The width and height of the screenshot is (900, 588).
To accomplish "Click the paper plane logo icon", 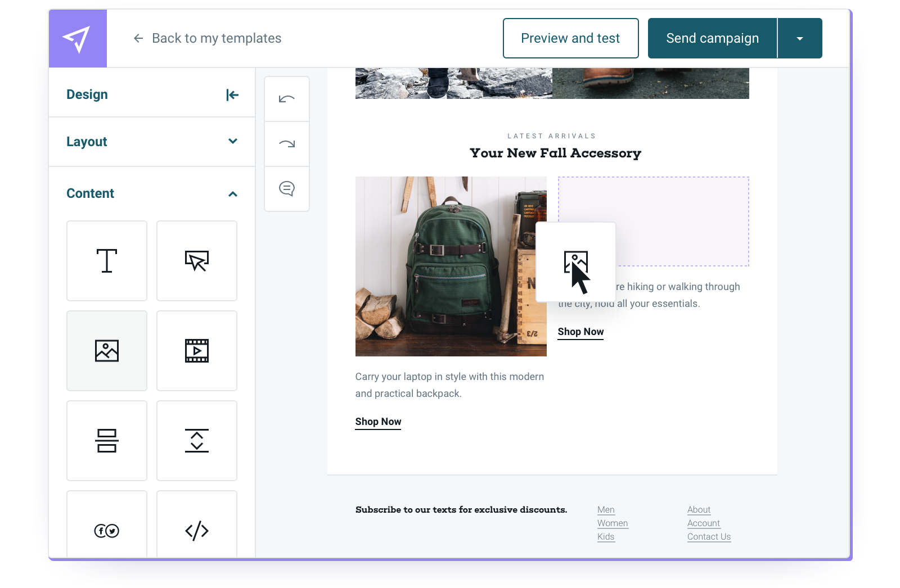I will (x=77, y=39).
